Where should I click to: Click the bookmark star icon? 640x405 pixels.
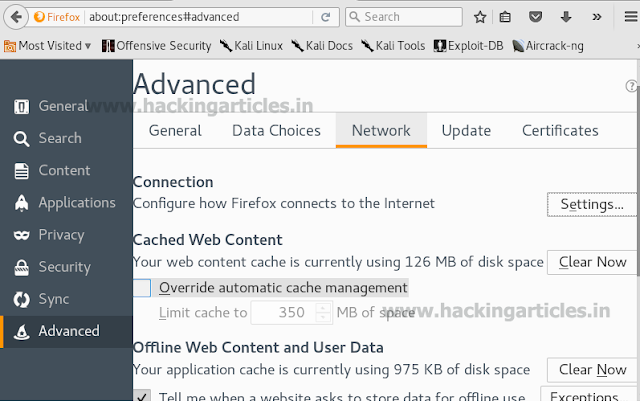pyautogui.click(x=480, y=17)
